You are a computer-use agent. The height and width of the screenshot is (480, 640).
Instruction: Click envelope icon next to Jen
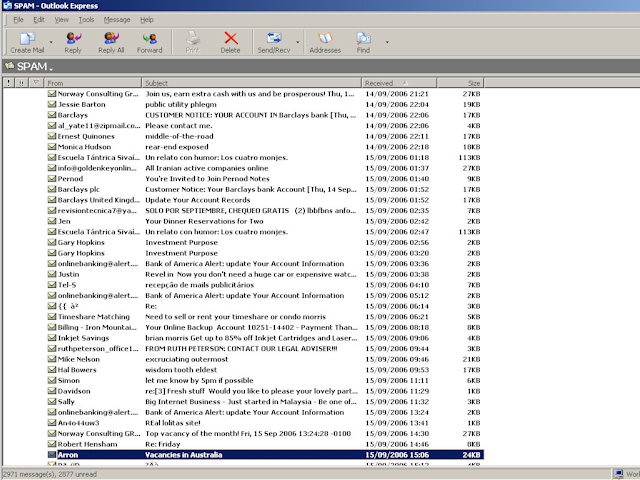coord(52,221)
